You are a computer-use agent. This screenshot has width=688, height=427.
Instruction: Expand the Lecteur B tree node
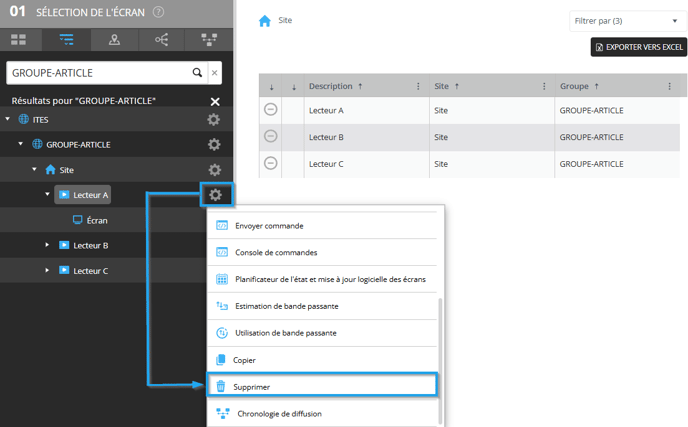[x=47, y=245]
